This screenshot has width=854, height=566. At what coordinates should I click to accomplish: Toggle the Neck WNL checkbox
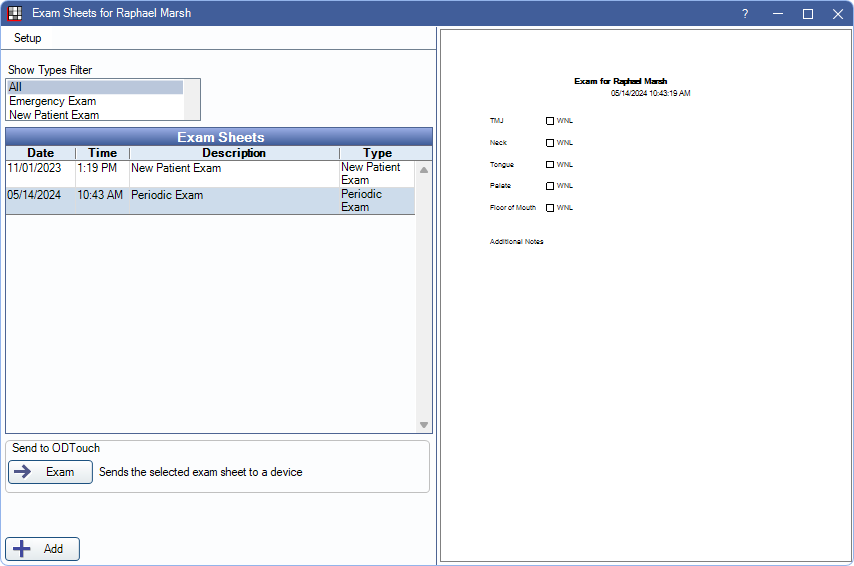(x=549, y=142)
